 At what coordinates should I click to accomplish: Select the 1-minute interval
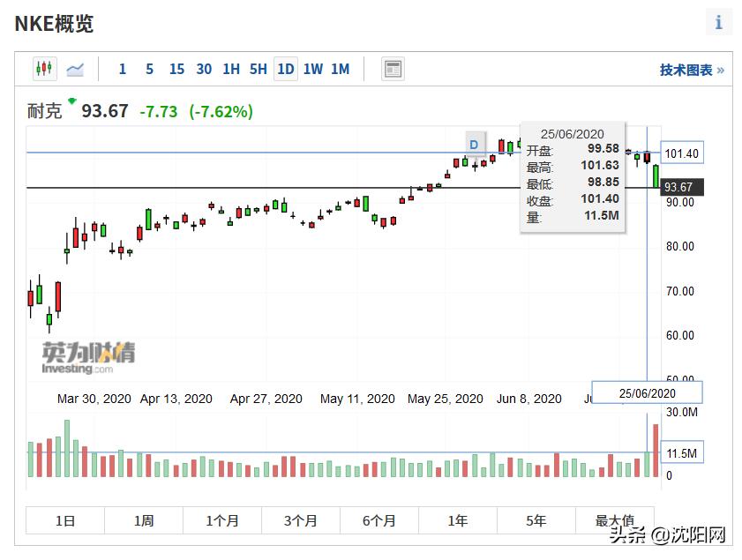coord(123,69)
